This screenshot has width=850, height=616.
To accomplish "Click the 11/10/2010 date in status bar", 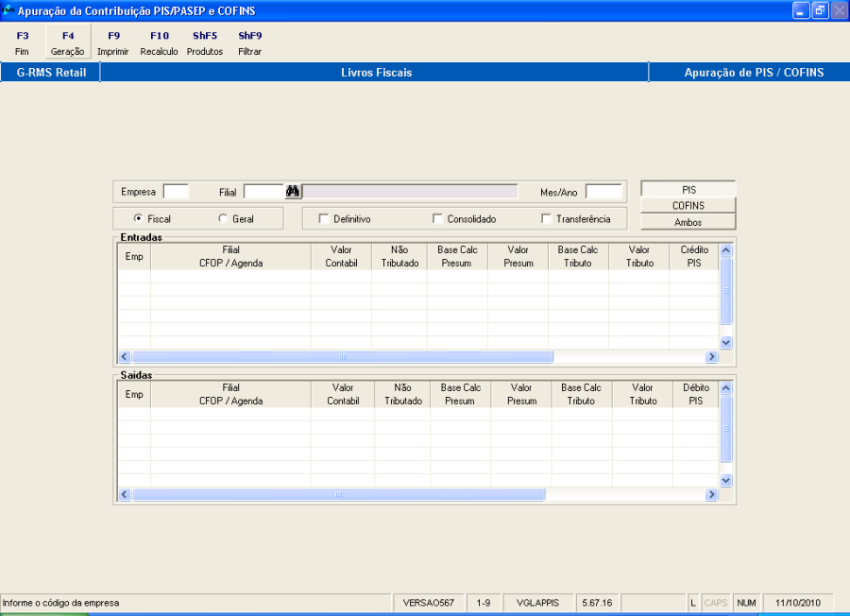I will click(x=797, y=603).
